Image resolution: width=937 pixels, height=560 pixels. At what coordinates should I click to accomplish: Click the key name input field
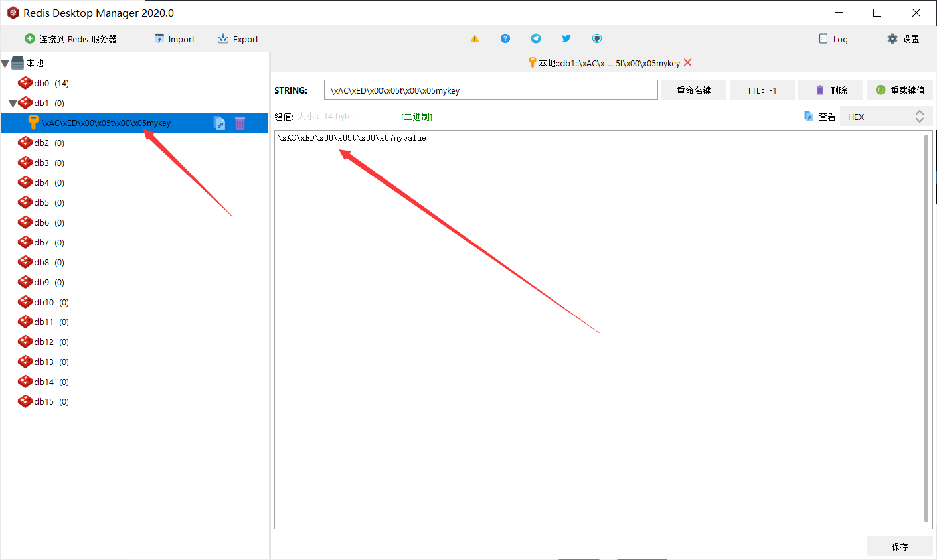coord(491,90)
